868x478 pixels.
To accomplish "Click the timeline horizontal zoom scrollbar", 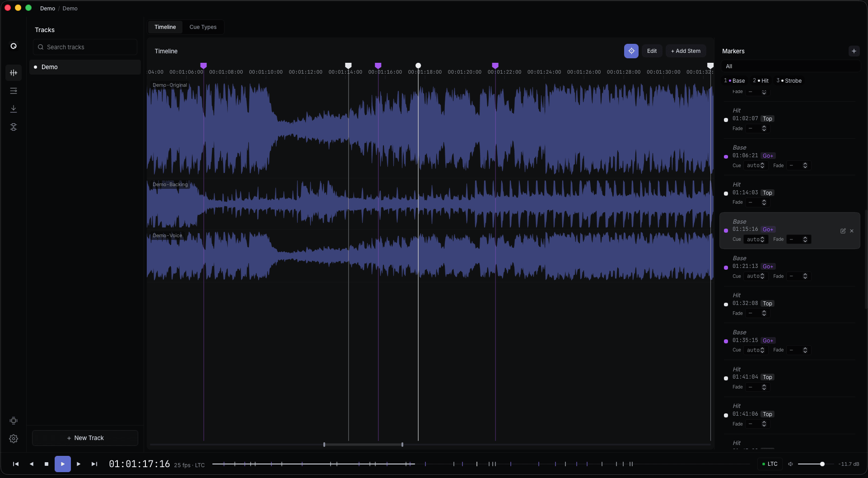I will [363, 445].
